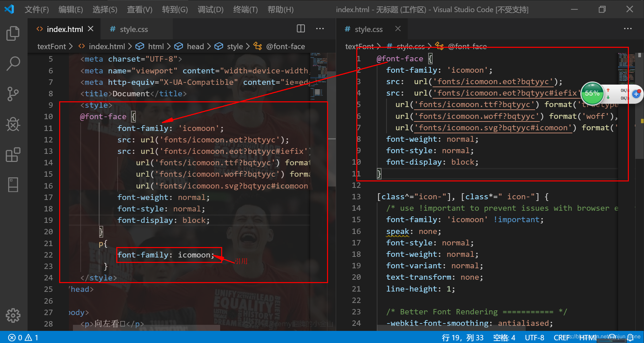Viewport: 644px width, 343px height.
Task: Restore down the VS Code window
Action: 602,9
